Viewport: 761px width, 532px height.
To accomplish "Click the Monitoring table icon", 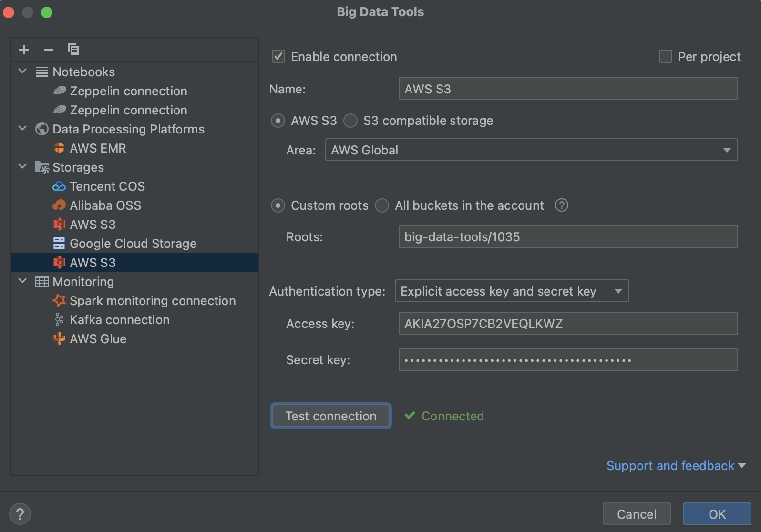I will (42, 282).
